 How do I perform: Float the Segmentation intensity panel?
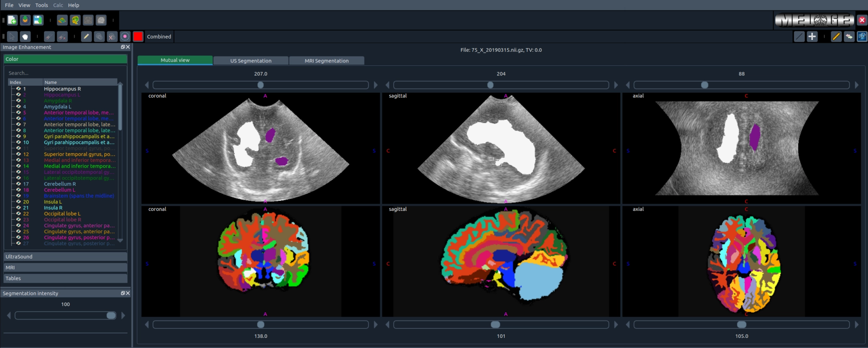(x=123, y=293)
